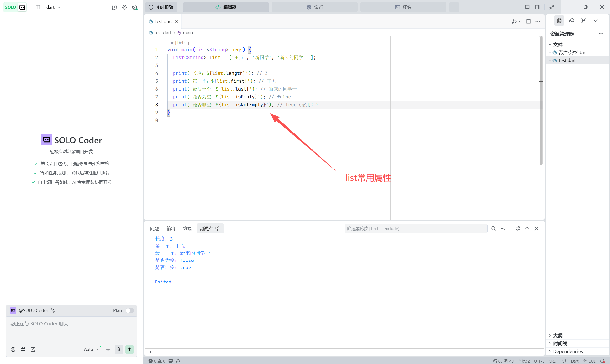This screenshot has width=610, height=364.
Task: Click the @ mention icon in chat
Action: pyautogui.click(x=13, y=349)
